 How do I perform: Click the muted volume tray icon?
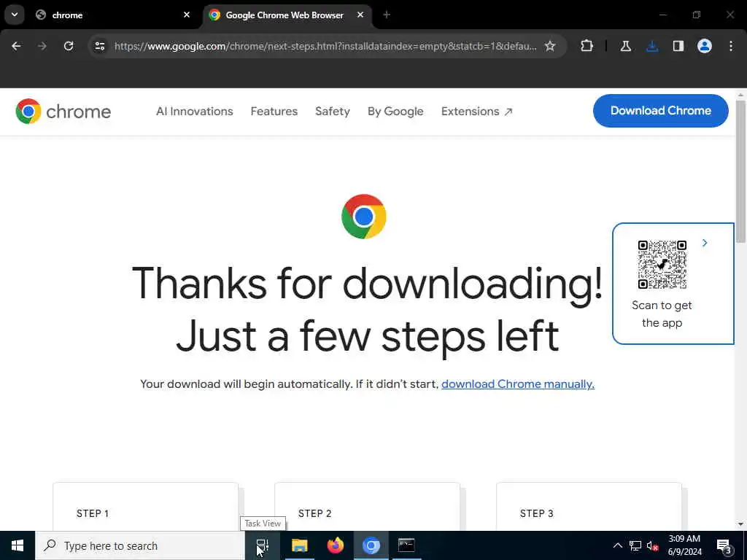(652, 545)
